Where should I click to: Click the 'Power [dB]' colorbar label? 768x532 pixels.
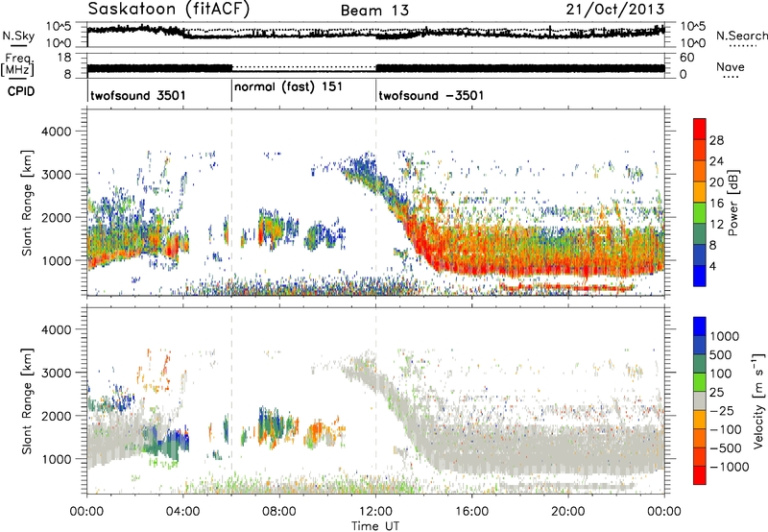[x=732, y=203]
